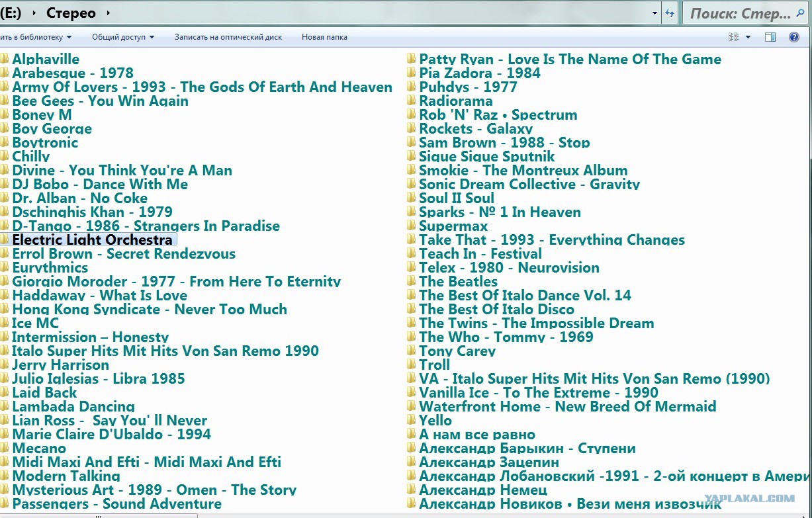Open the address bar history dropdown
This screenshot has width=812, height=518.
point(655,13)
